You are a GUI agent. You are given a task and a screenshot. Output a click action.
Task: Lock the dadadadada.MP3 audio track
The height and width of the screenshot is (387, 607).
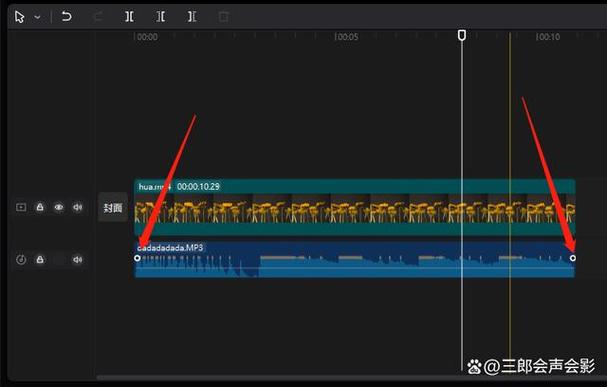(x=40, y=259)
